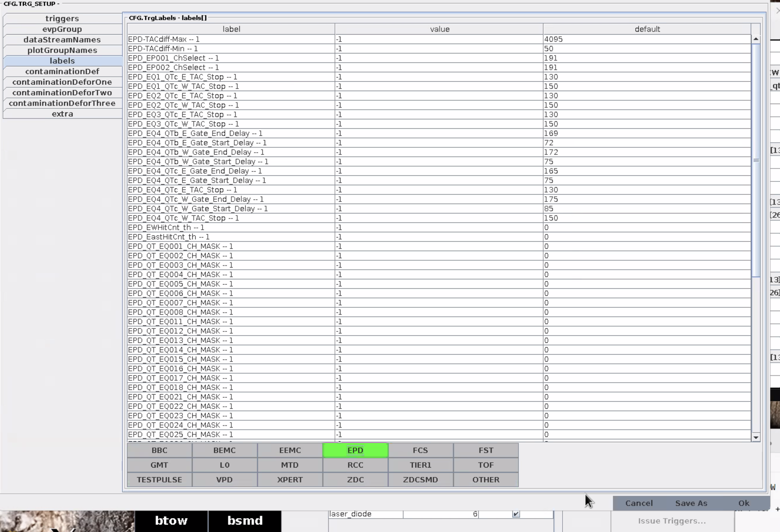Screen dimensions: 780x532
Task: Sort by the value column header
Action: pyautogui.click(x=439, y=29)
